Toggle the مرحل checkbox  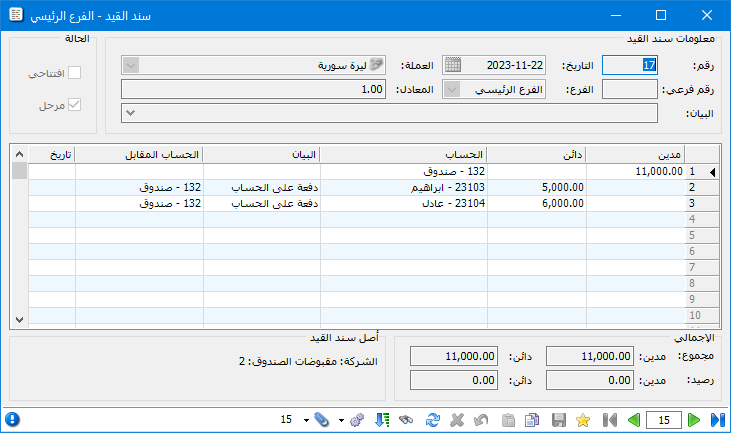[74, 105]
